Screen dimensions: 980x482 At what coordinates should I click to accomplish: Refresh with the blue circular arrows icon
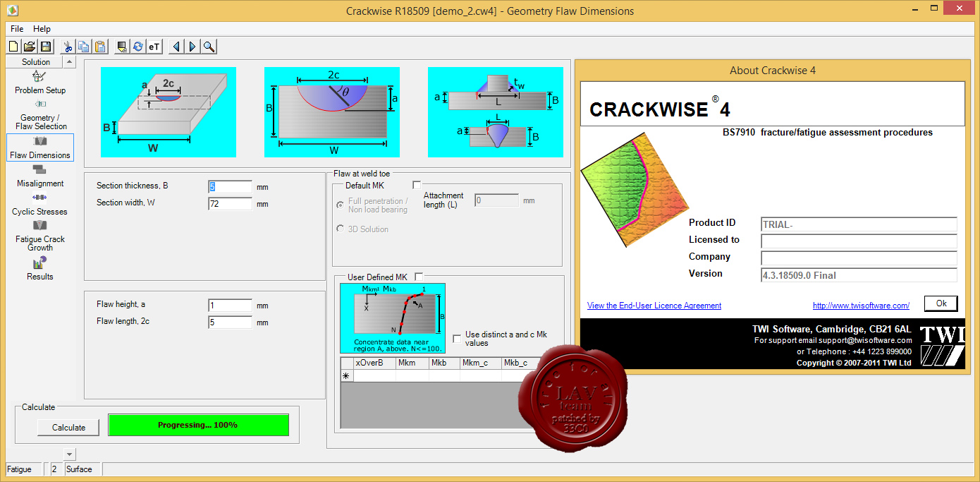click(138, 47)
